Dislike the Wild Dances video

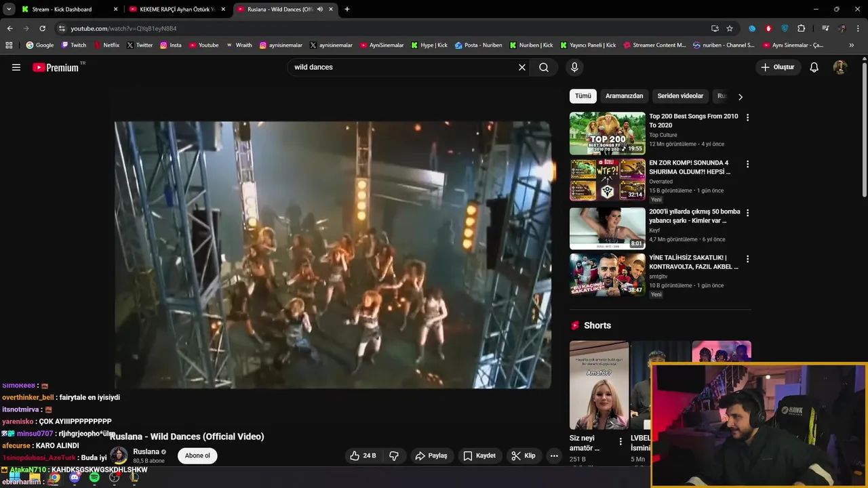pos(394,455)
